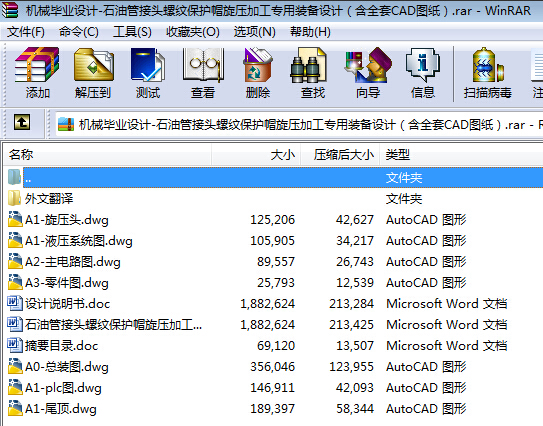The width and height of the screenshot is (543, 426).
Task: Click icon of A3-零件图.dwg
Action: click(15, 282)
